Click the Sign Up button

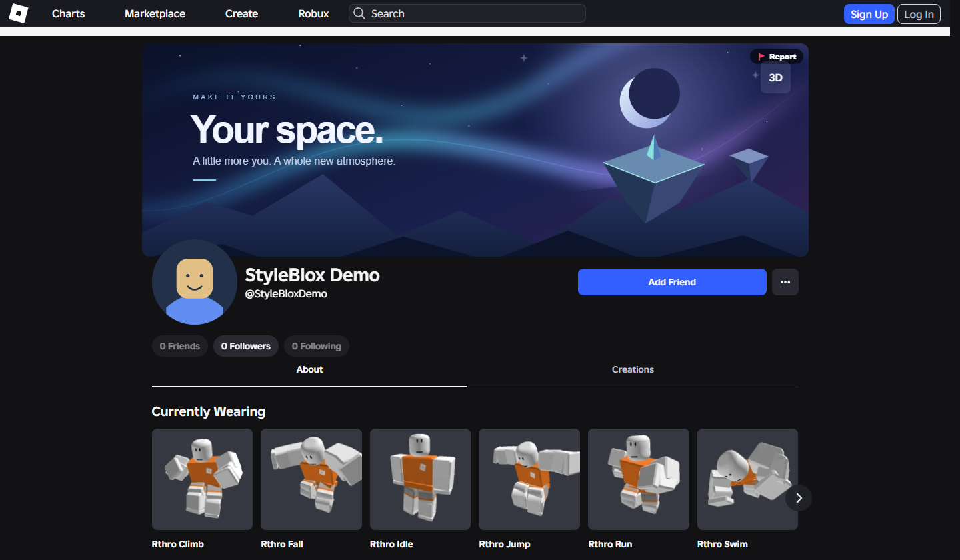click(869, 14)
